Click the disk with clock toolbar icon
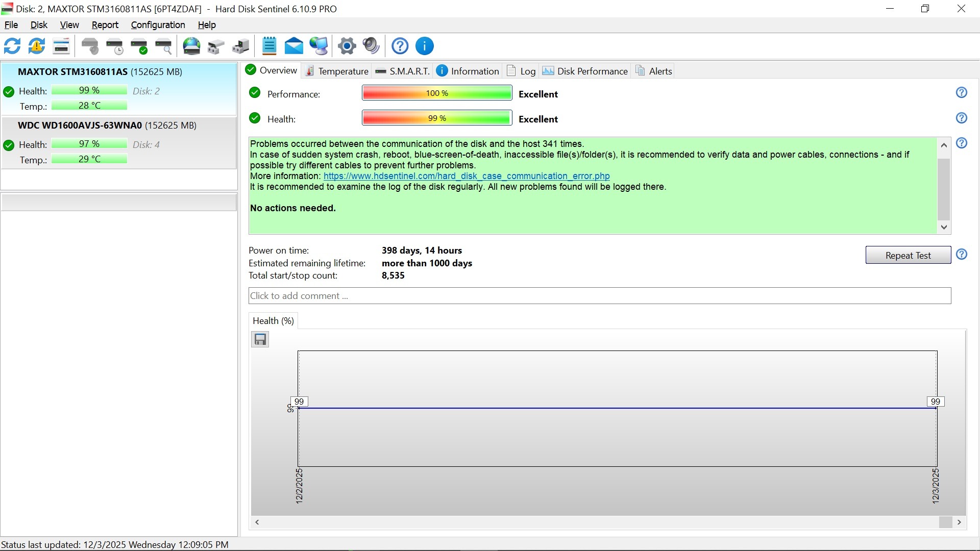This screenshot has height=551, width=980. [x=115, y=46]
